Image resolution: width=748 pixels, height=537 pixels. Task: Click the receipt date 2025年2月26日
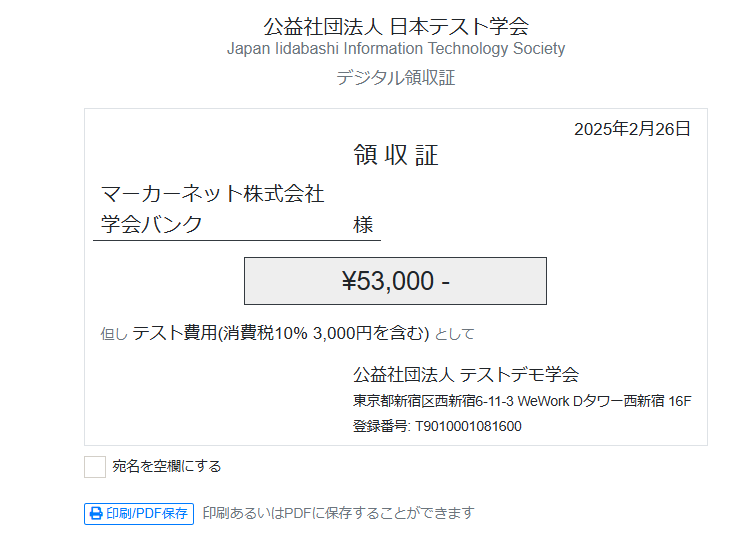pos(633,129)
